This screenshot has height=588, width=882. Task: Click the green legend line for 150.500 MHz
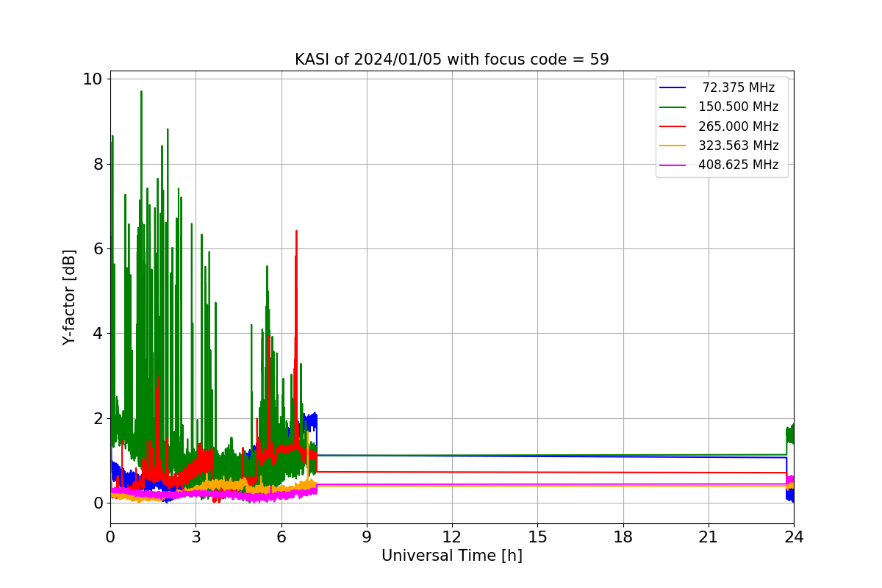point(673,107)
